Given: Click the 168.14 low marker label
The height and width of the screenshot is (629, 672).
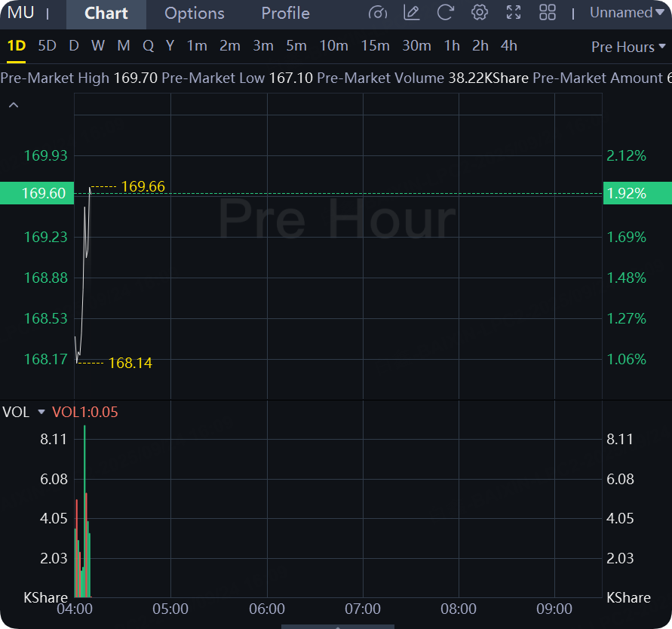Looking at the screenshot, I should pos(130,363).
